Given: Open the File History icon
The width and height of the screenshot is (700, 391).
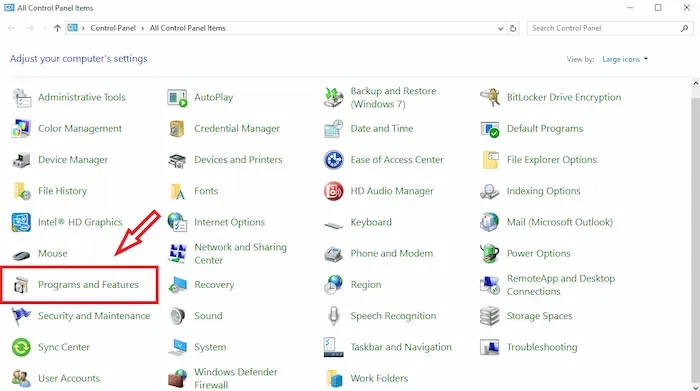Looking at the screenshot, I should point(21,191).
